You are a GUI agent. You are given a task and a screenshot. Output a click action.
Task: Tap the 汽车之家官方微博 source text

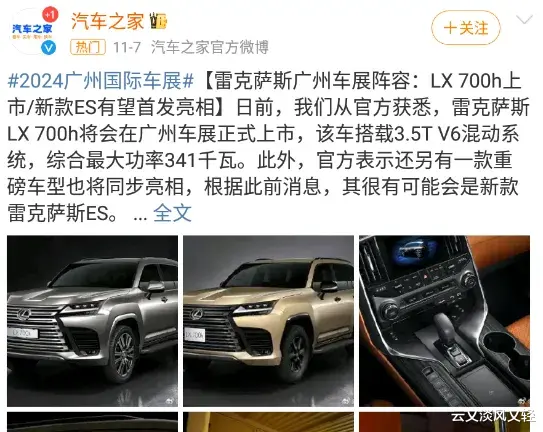(210, 47)
